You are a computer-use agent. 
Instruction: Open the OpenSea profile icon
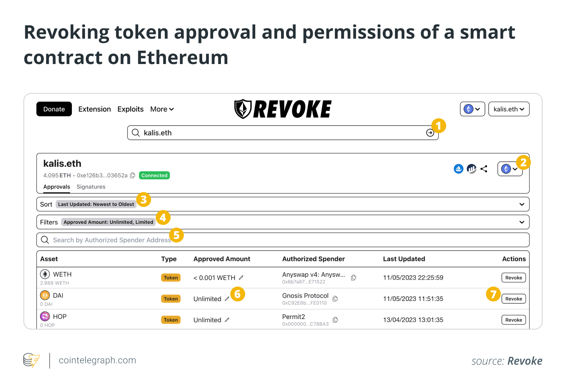click(459, 169)
